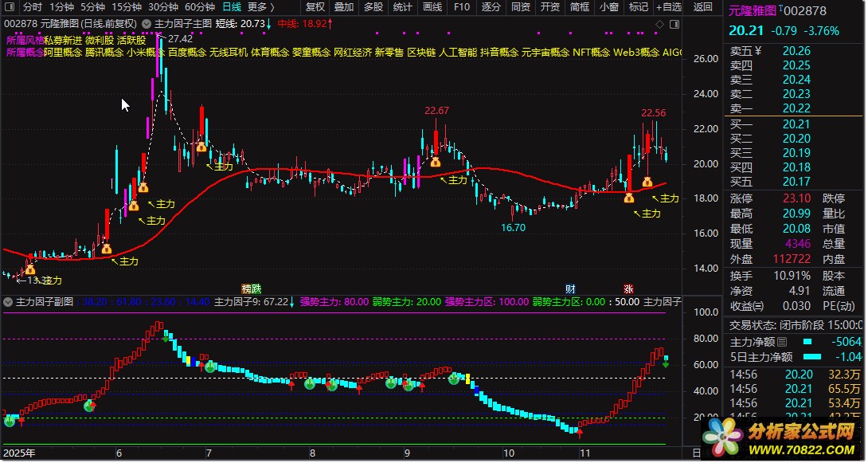
Task: Click the 5日主力净额 cyan bar
Action: tap(812, 357)
